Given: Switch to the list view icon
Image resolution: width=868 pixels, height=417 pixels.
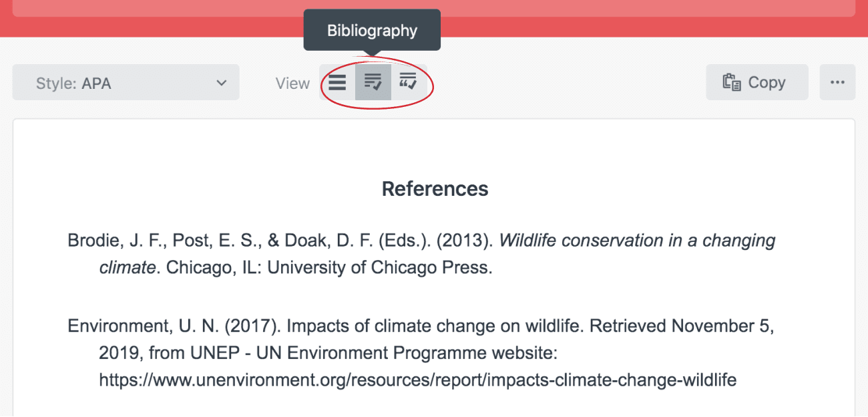Looking at the screenshot, I should coord(337,82).
